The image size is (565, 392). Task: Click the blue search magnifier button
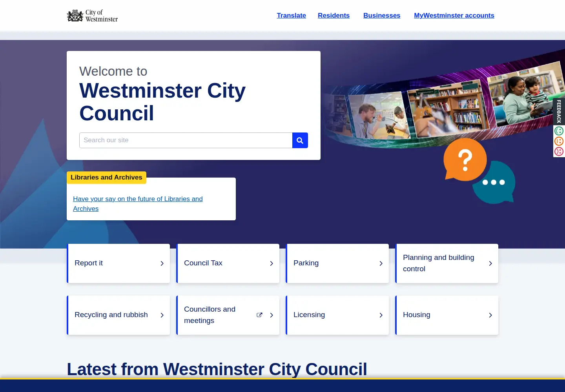[300, 140]
